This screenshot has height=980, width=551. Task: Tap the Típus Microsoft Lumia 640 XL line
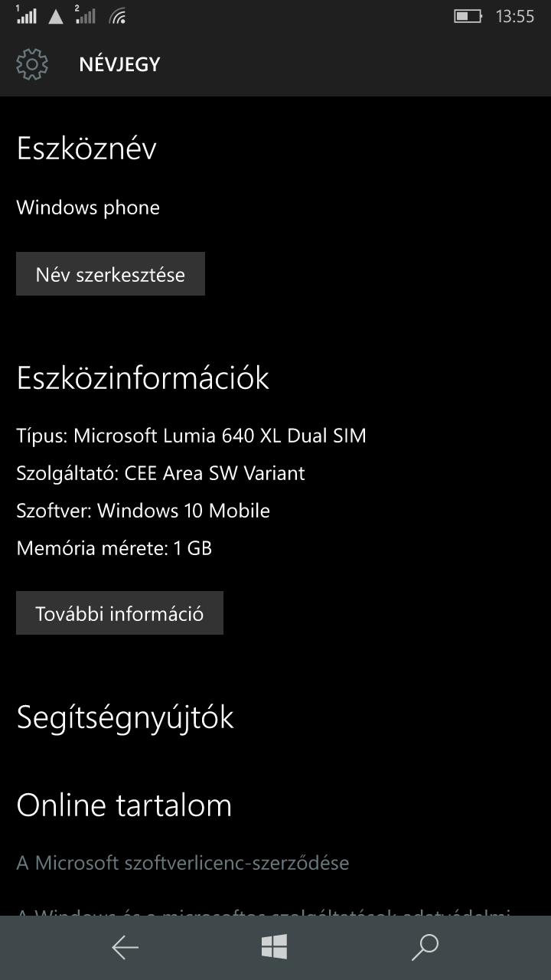point(191,436)
